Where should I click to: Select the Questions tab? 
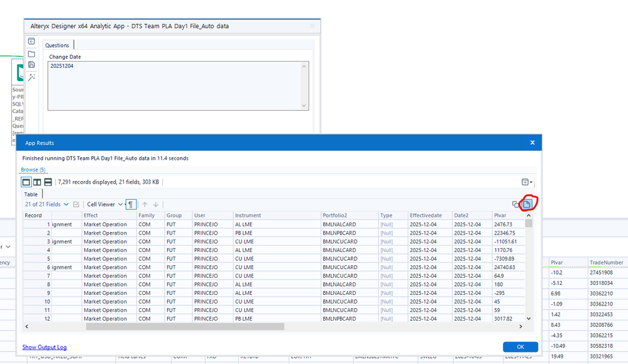point(57,45)
